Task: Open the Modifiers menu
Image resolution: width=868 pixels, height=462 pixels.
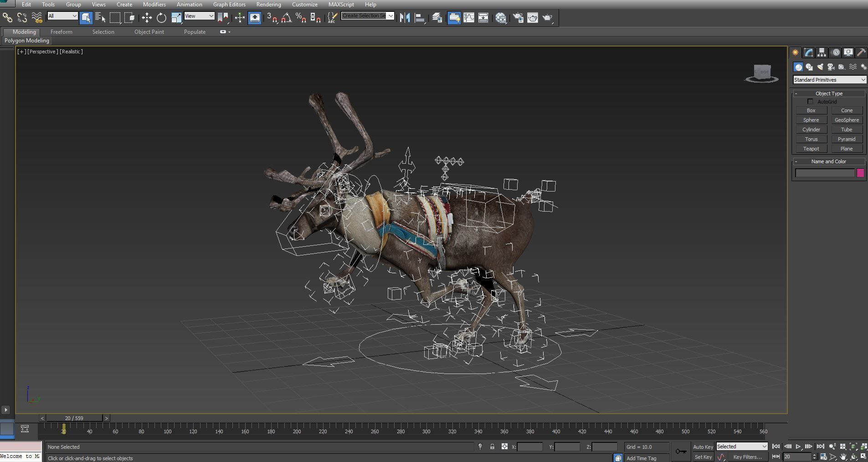Action: click(154, 5)
